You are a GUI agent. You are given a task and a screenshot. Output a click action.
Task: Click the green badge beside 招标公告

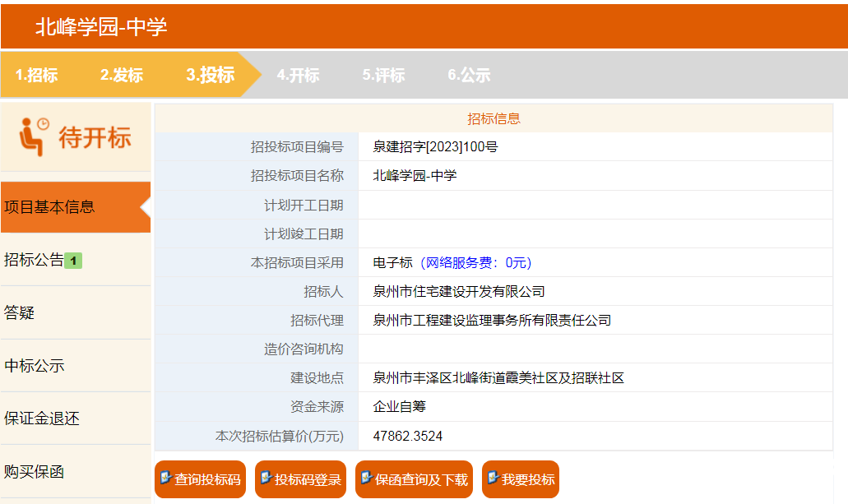pyautogui.click(x=73, y=261)
